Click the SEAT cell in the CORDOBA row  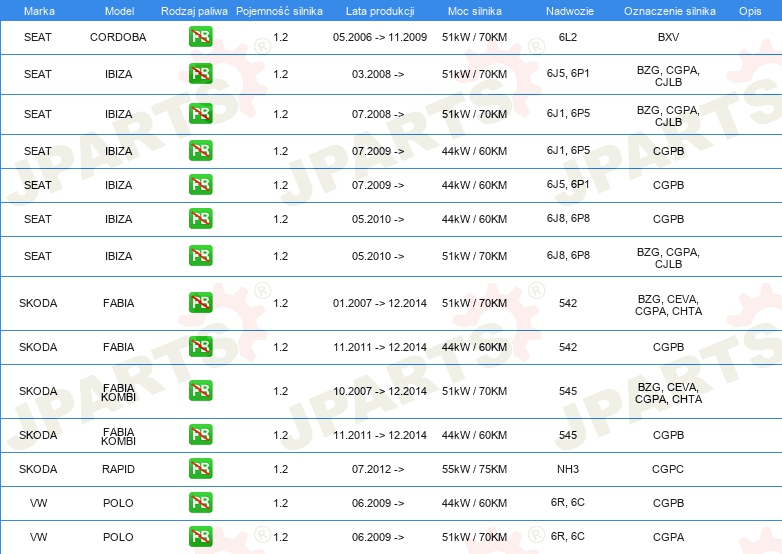coord(37,37)
